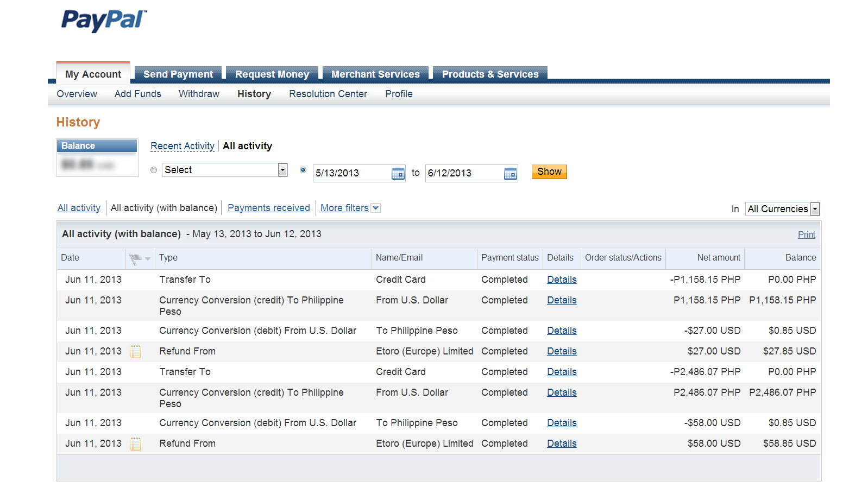Go to the Merchant Services tab
This screenshot has width=868, height=488.
tap(375, 74)
